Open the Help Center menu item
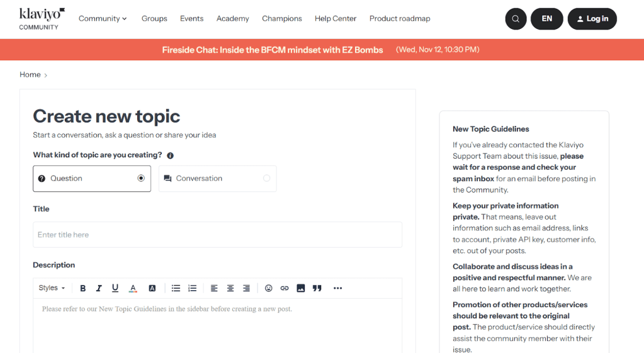This screenshot has height=353, width=644. 336,19
